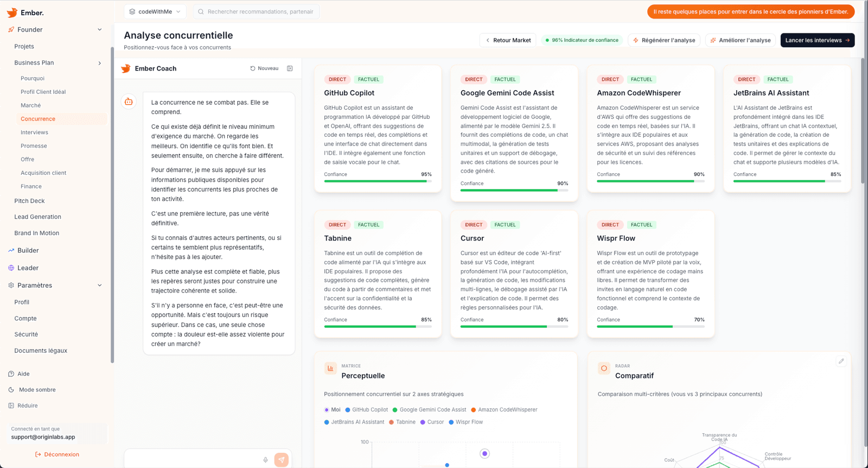This screenshot has width=868, height=468.
Task: Click Retour Market button
Action: point(508,40)
